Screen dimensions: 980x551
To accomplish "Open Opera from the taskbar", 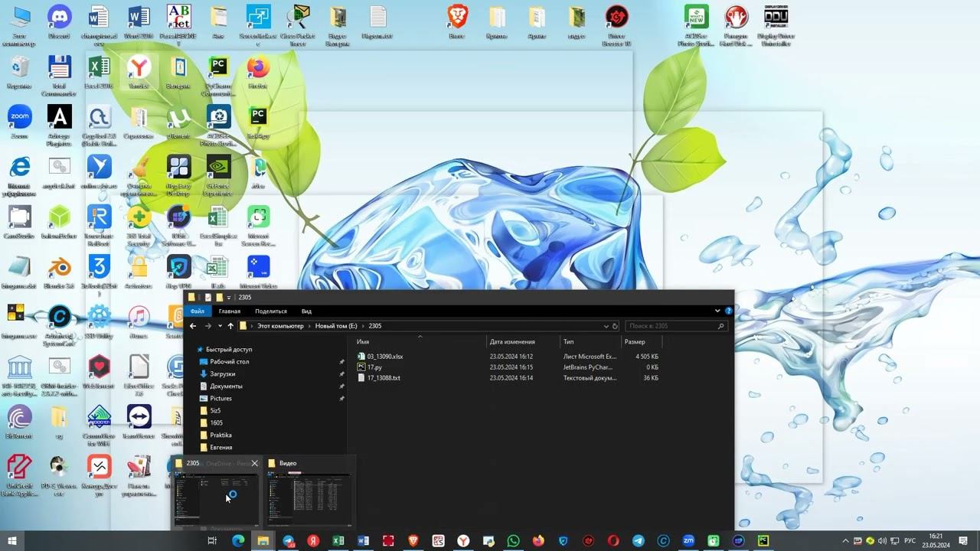I will (x=613, y=540).
